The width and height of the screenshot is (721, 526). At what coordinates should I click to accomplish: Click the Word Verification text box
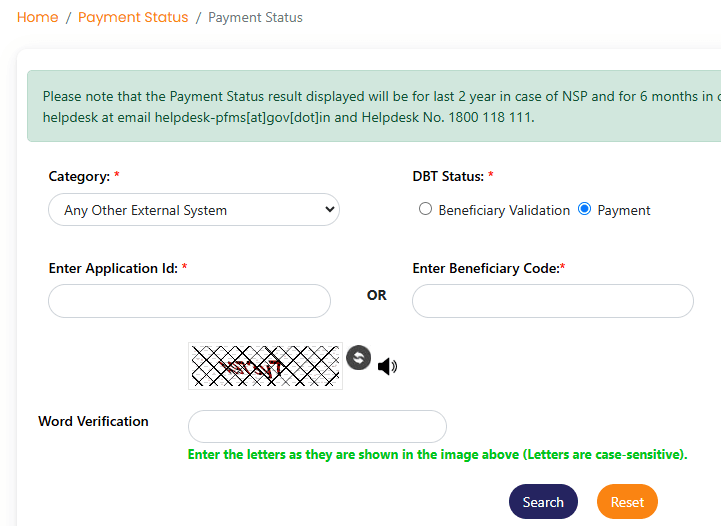pos(317,426)
